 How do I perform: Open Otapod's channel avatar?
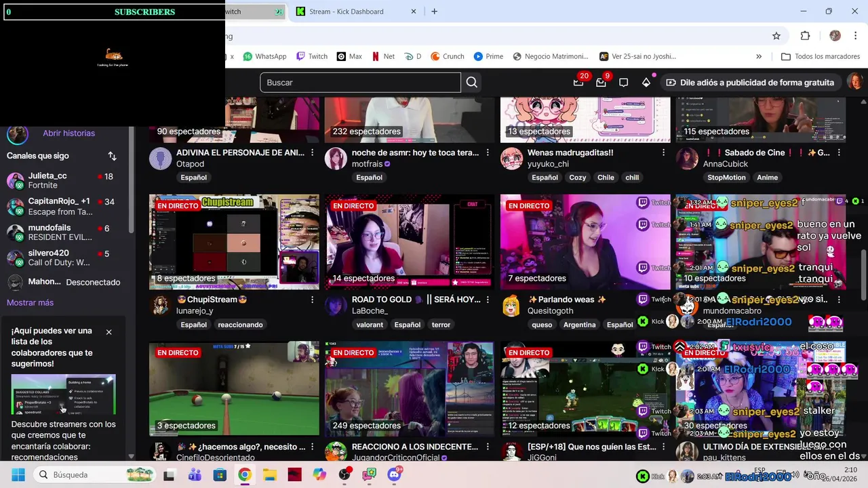pyautogui.click(x=161, y=159)
